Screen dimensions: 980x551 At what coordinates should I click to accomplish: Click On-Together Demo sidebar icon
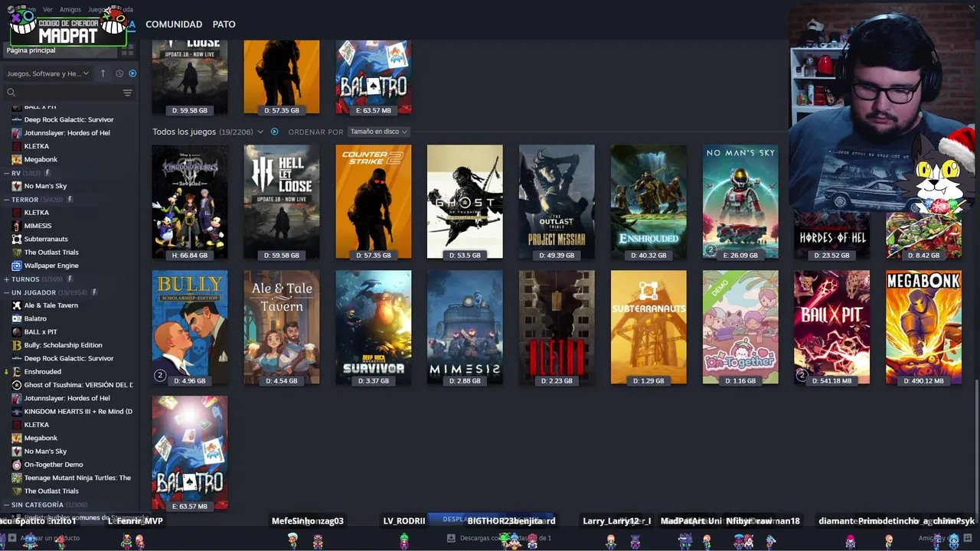tap(17, 465)
